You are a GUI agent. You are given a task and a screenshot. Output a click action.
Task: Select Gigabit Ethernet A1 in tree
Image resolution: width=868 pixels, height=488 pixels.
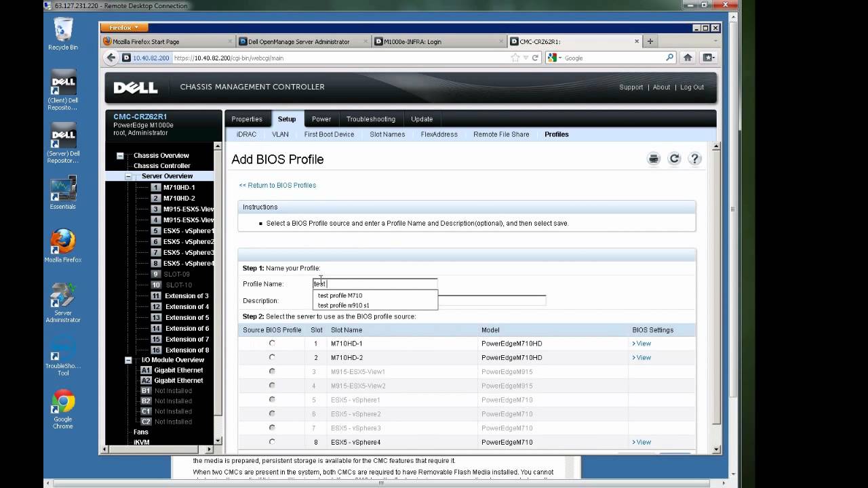click(178, 370)
